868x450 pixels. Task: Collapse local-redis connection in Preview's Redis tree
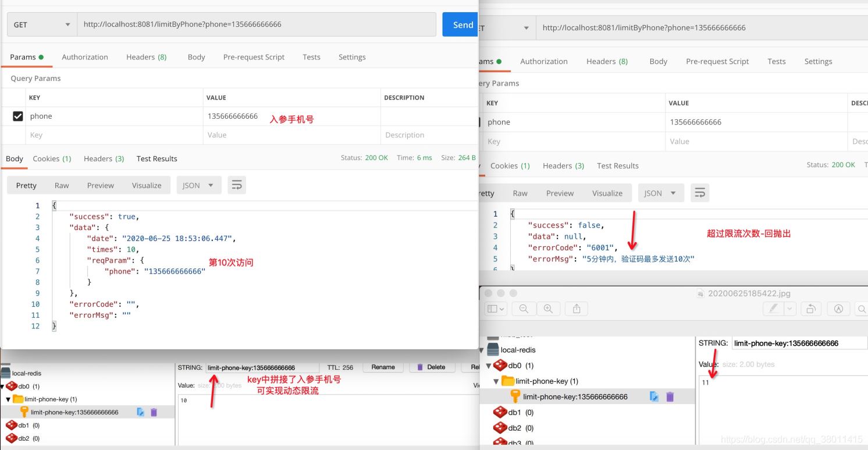click(x=482, y=350)
